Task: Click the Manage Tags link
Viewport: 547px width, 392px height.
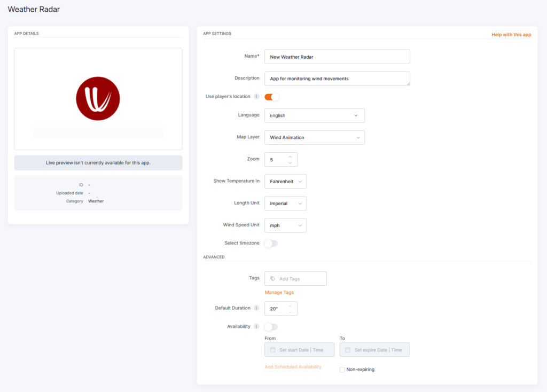Action: pyautogui.click(x=279, y=293)
